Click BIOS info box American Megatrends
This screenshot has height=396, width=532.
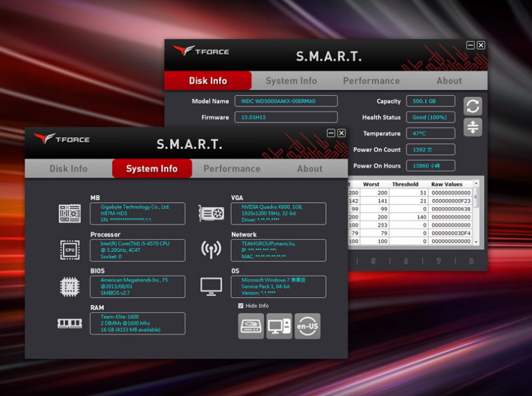coord(138,287)
